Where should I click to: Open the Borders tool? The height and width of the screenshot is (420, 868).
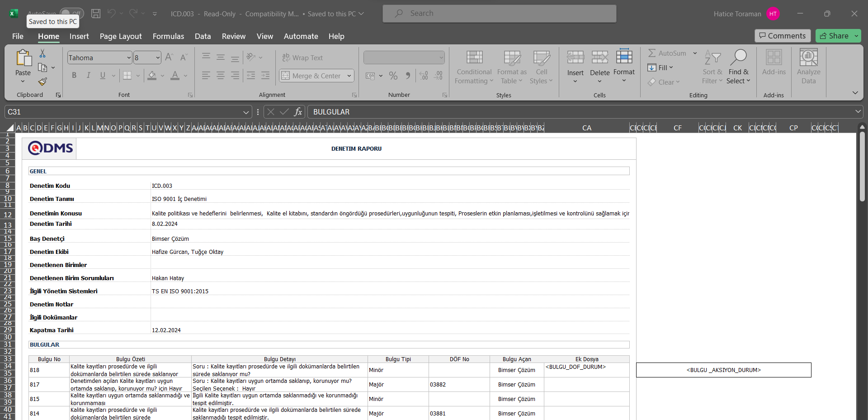(127, 76)
